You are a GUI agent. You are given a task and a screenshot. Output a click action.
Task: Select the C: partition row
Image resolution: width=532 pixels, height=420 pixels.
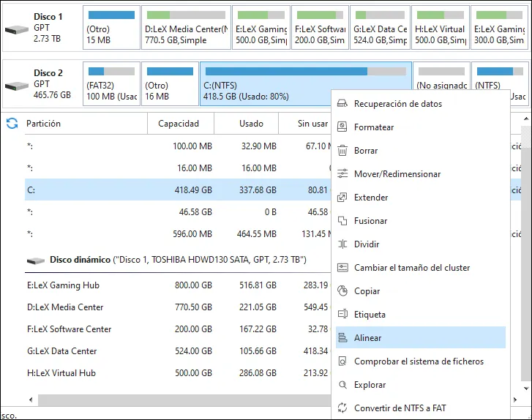pyautogui.click(x=178, y=190)
